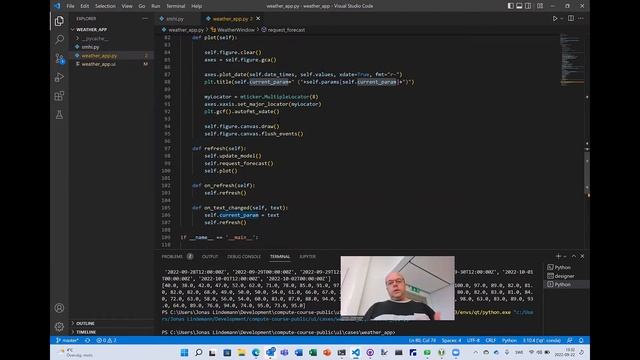Change Python language mode in status bar
This screenshot has height=360, width=640.
coord(509,340)
